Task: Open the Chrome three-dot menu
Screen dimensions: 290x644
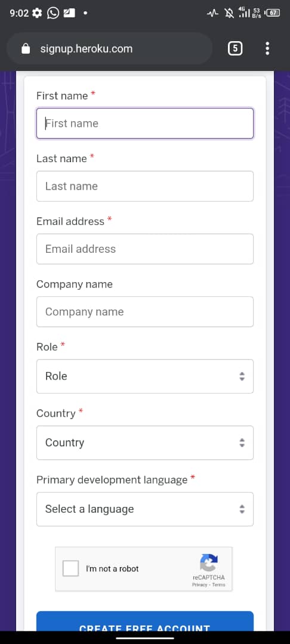Action: point(267,48)
